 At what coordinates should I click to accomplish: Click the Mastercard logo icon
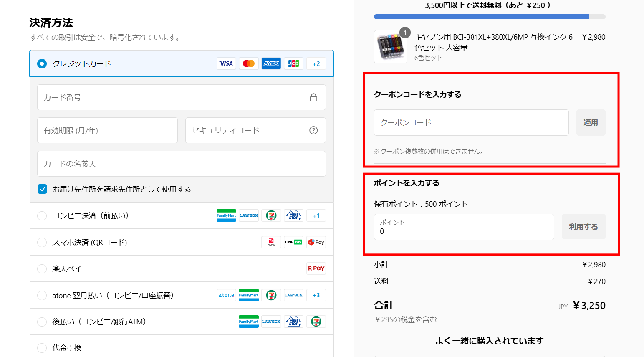point(249,63)
